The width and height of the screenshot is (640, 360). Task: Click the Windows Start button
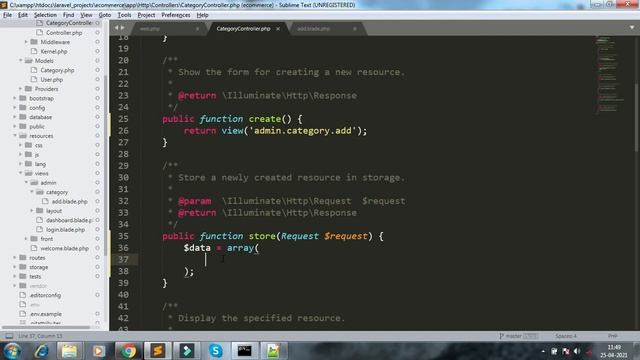coord(12,351)
